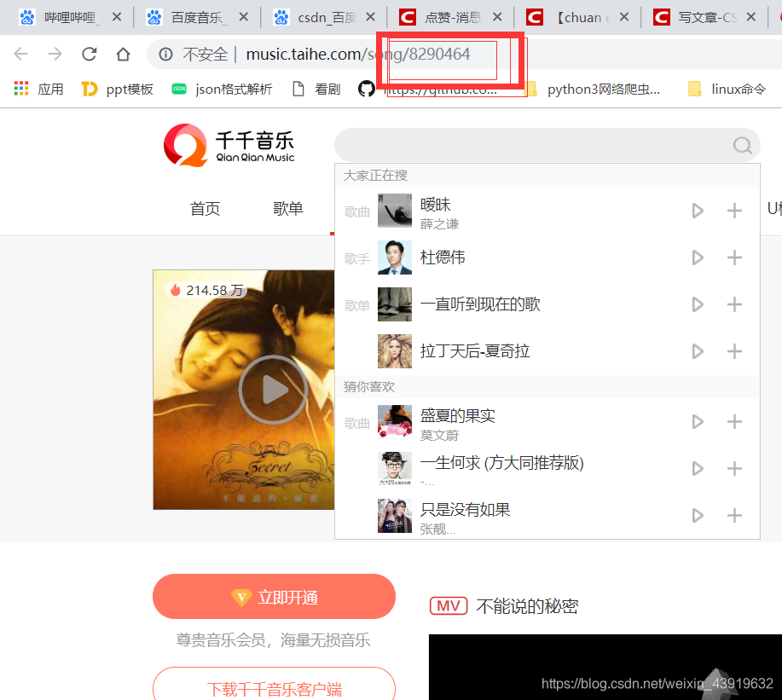Add 拉丁天后-夏奇拉 with the plus icon

tap(734, 351)
